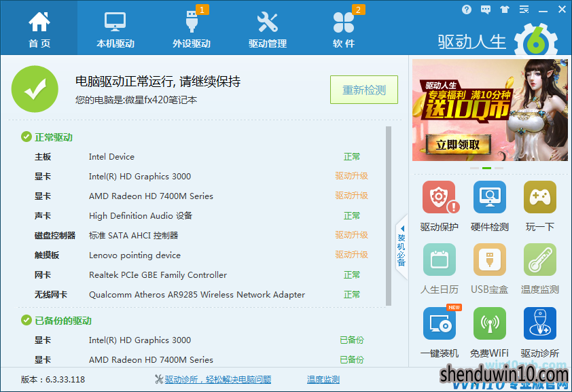Open the game advertisement banner
572x392 pixels.
(490, 110)
